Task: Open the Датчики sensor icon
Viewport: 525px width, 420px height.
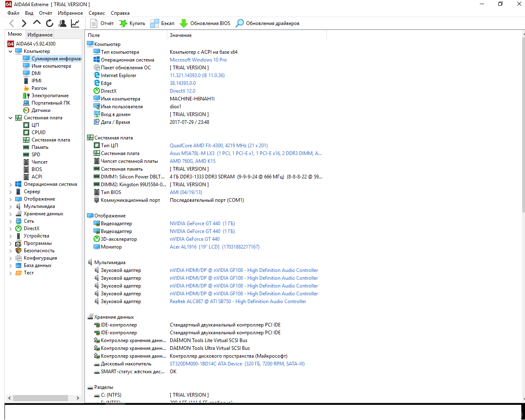Action: [x=26, y=110]
